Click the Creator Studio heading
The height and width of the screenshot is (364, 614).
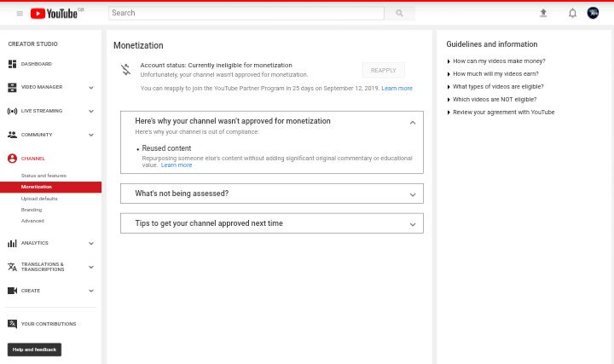(x=33, y=43)
